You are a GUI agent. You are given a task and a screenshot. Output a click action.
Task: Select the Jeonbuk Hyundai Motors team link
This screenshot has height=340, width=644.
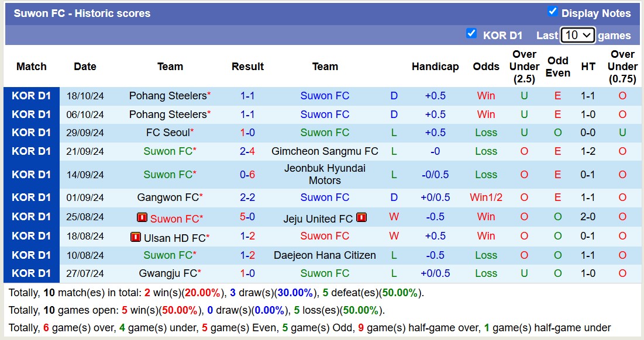tap(325, 174)
